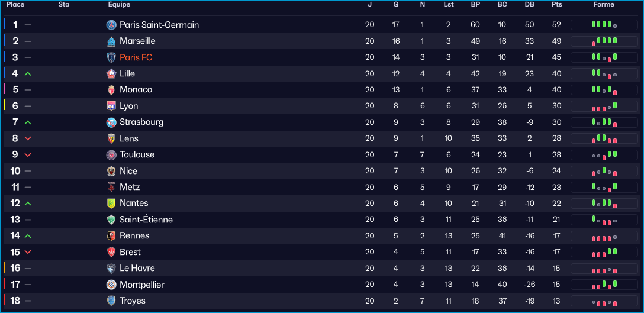
Task: Sort by the DB goal difference header
Action: [529, 5]
